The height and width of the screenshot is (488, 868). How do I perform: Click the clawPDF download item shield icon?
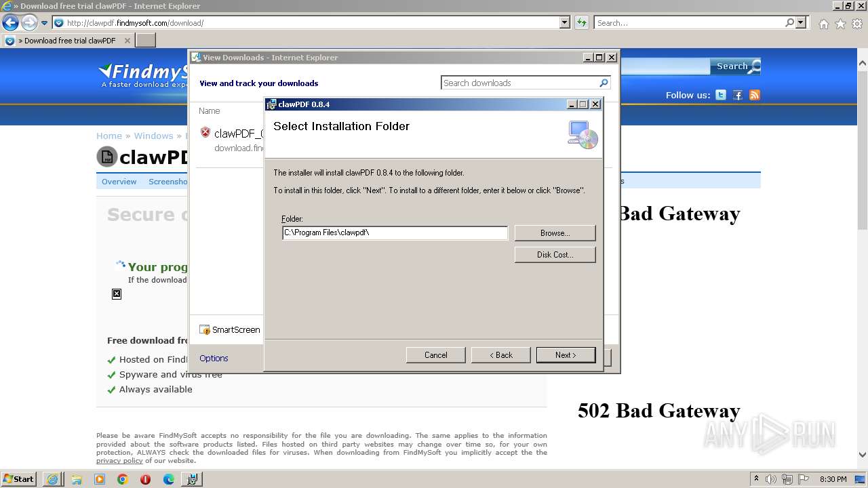click(x=205, y=132)
